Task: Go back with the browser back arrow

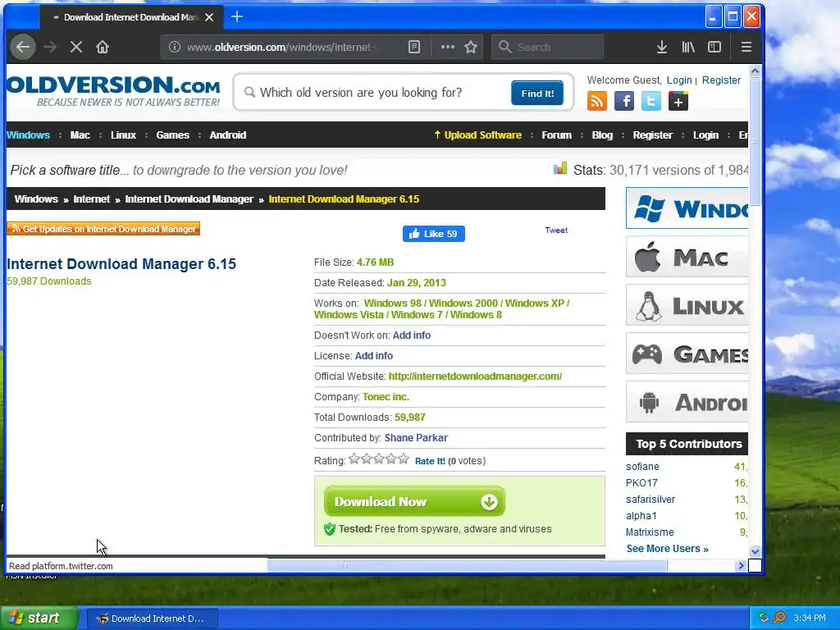Action: point(22,47)
